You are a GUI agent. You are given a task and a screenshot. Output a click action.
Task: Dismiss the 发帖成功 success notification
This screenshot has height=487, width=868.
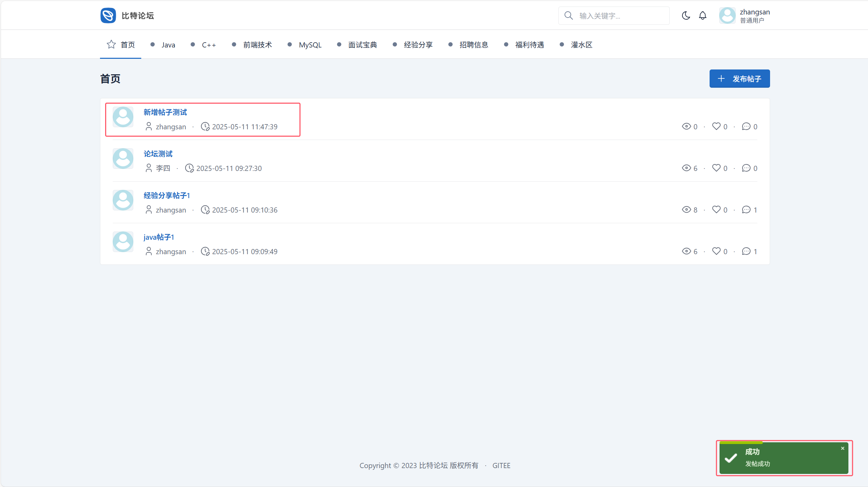coord(843,448)
